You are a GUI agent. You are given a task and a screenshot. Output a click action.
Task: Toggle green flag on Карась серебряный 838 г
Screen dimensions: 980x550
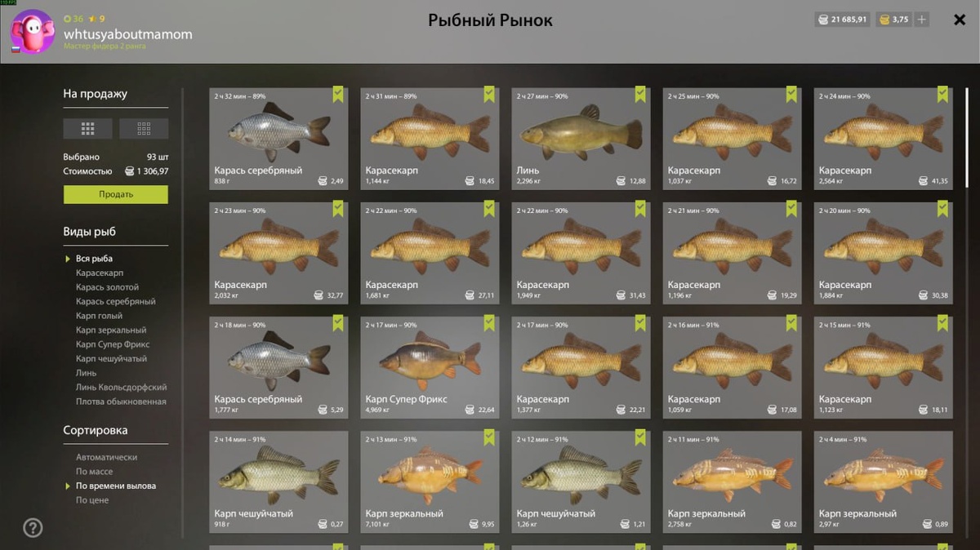(x=337, y=95)
